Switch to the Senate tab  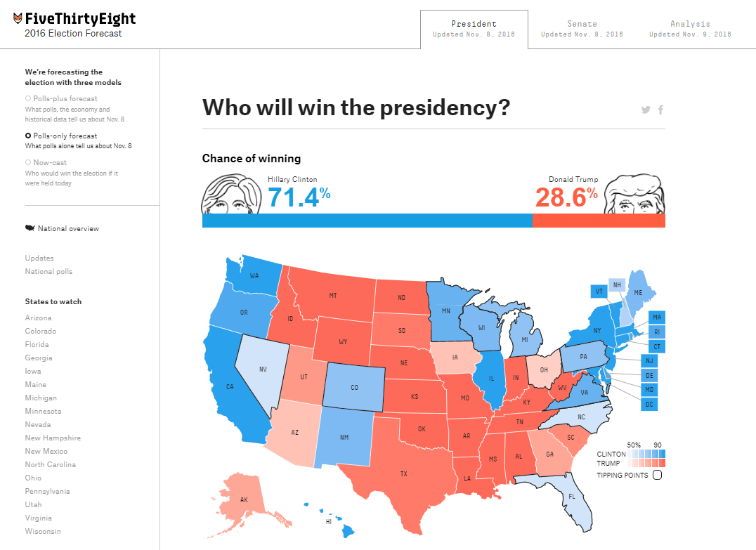click(x=582, y=28)
